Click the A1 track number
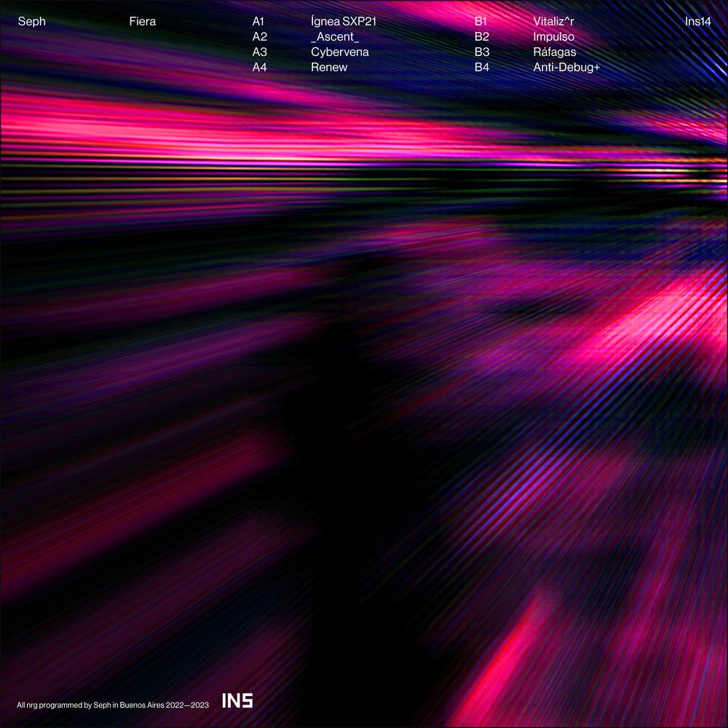Viewport: 728px width, 728px height. 259,22
